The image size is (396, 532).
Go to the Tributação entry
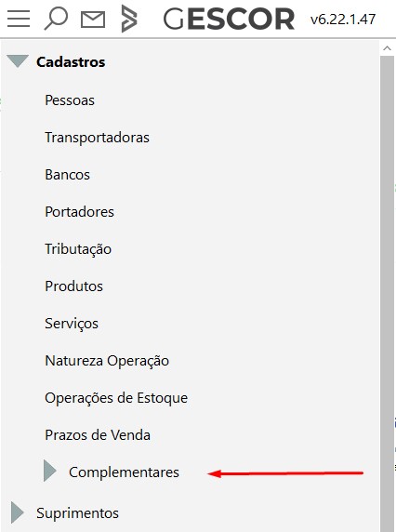[x=78, y=249]
